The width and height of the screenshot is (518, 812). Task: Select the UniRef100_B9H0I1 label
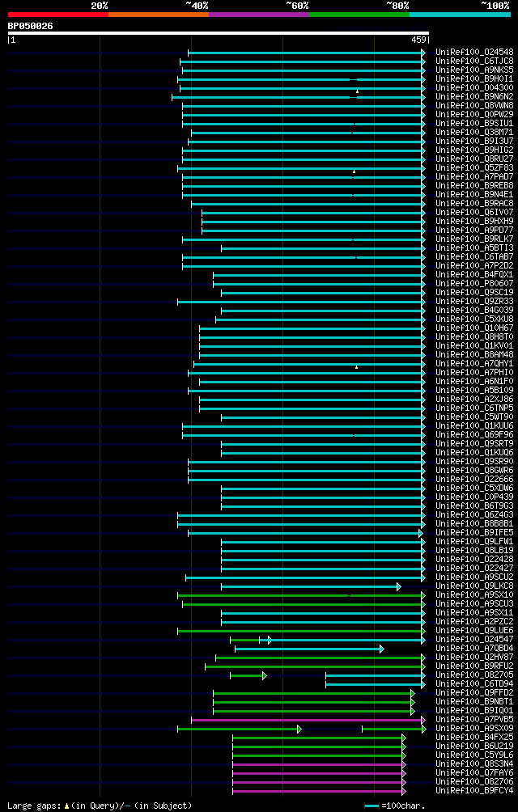click(474, 78)
